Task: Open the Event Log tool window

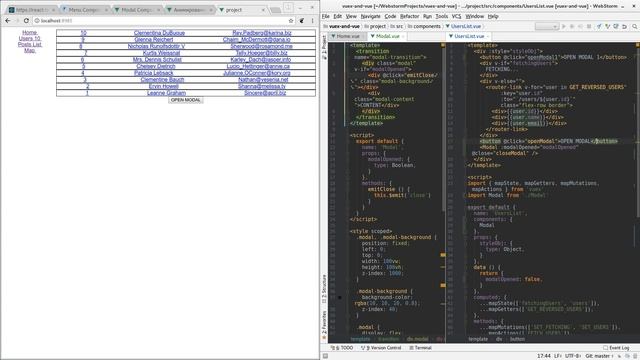Action: coord(616,348)
